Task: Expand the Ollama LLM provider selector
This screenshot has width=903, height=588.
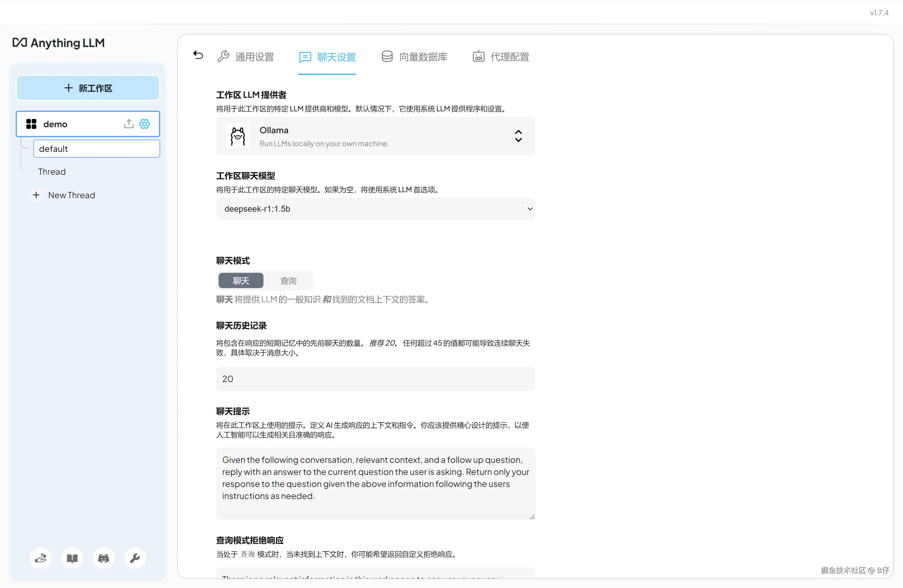Action: [375, 136]
